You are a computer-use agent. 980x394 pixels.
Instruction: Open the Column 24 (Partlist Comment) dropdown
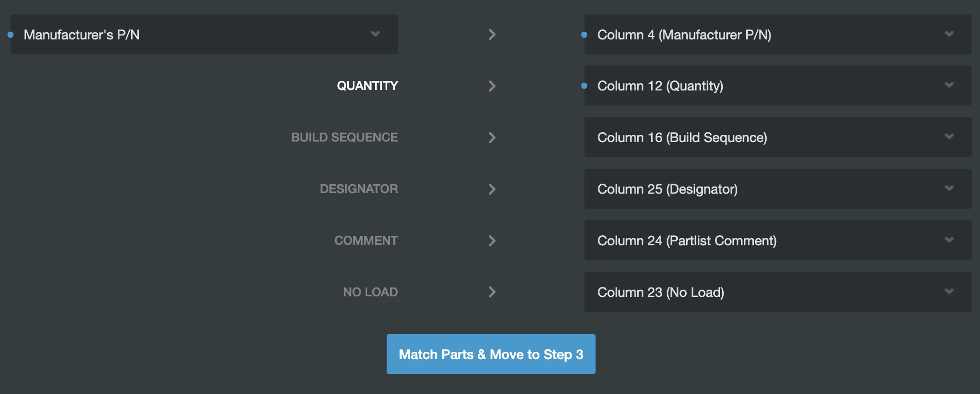(777, 241)
